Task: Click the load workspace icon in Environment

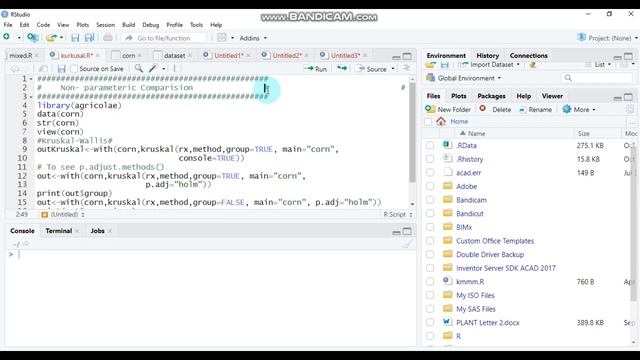Action: [431, 64]
